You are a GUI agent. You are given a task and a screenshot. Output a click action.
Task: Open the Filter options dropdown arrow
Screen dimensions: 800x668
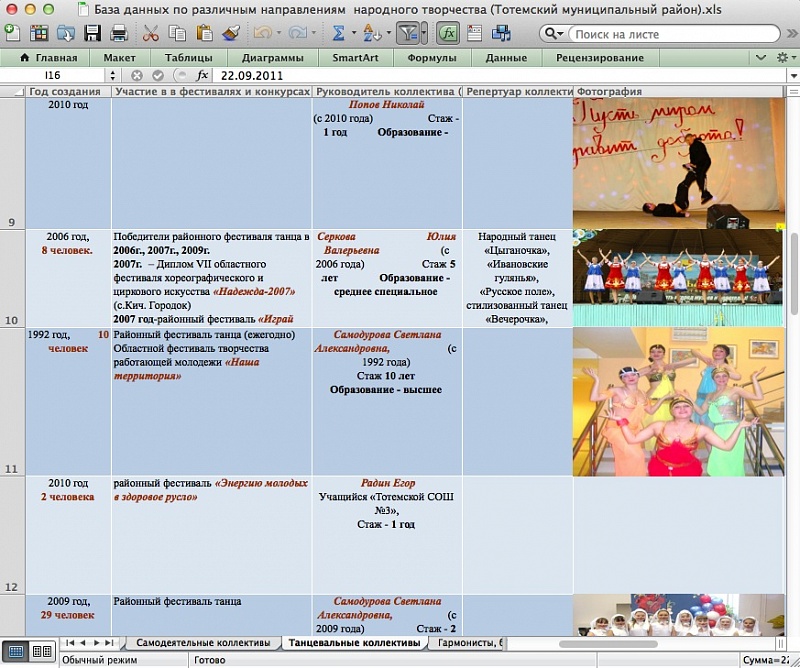[424, 34]
